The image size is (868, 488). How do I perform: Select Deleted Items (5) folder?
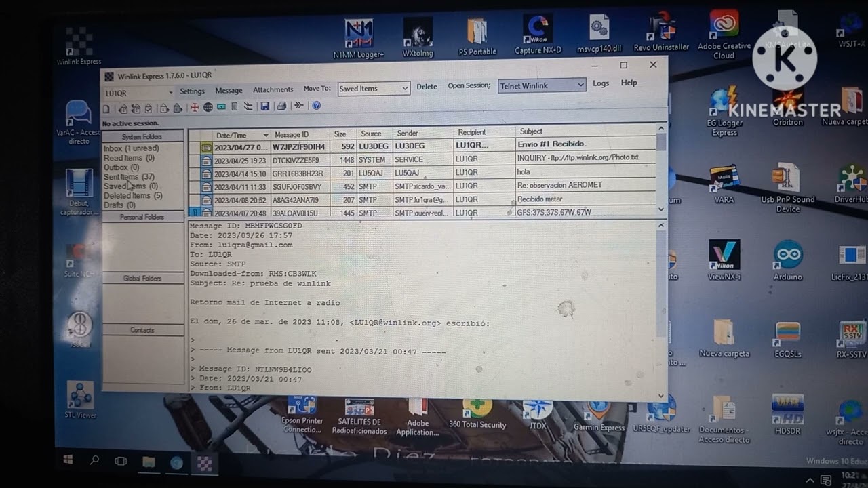click(133, 196)
